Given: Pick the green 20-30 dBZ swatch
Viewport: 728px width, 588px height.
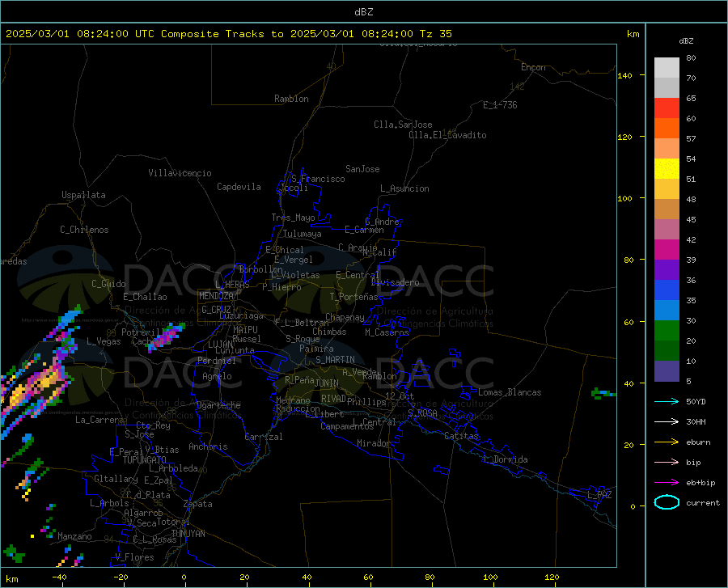Looking at the screenshot, I should [x=667, y=331].
